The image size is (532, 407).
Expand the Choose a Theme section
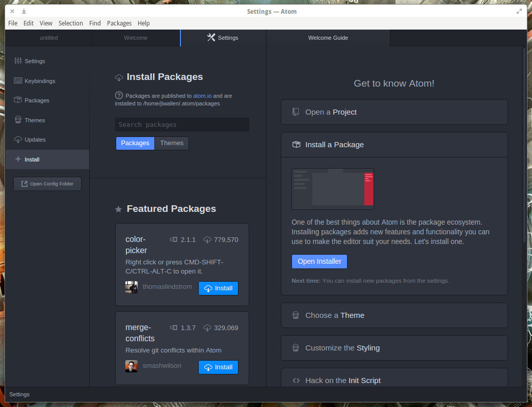coord(394,315)
